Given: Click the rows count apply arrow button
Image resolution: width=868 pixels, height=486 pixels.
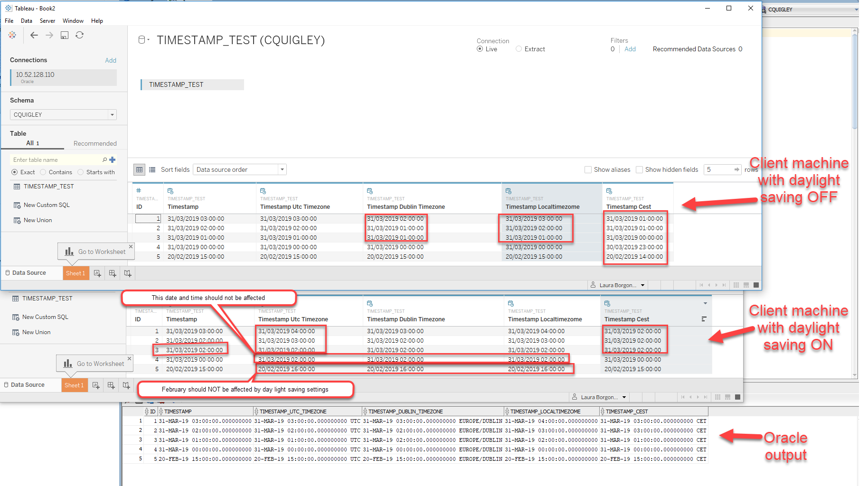Looking at the screenshot, I should (736, 169).
